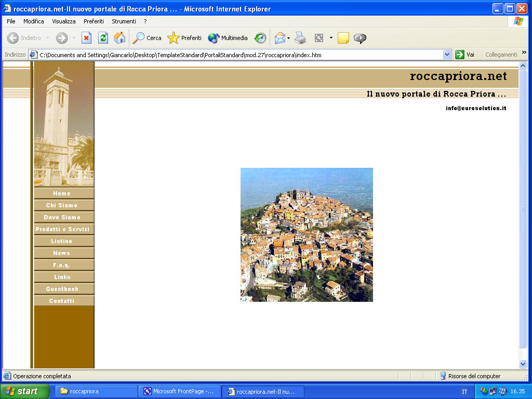This screenshot has height=399, width=532.
Task: Switch to roccapriora folder taskbar button
Action: tap(97, 392)
